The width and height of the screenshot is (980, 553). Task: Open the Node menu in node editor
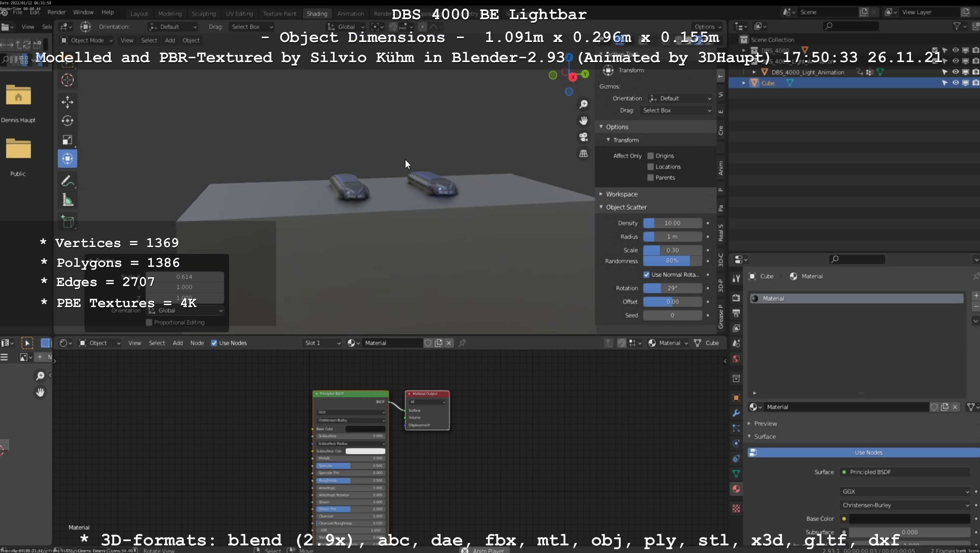[x=197, y=343]
